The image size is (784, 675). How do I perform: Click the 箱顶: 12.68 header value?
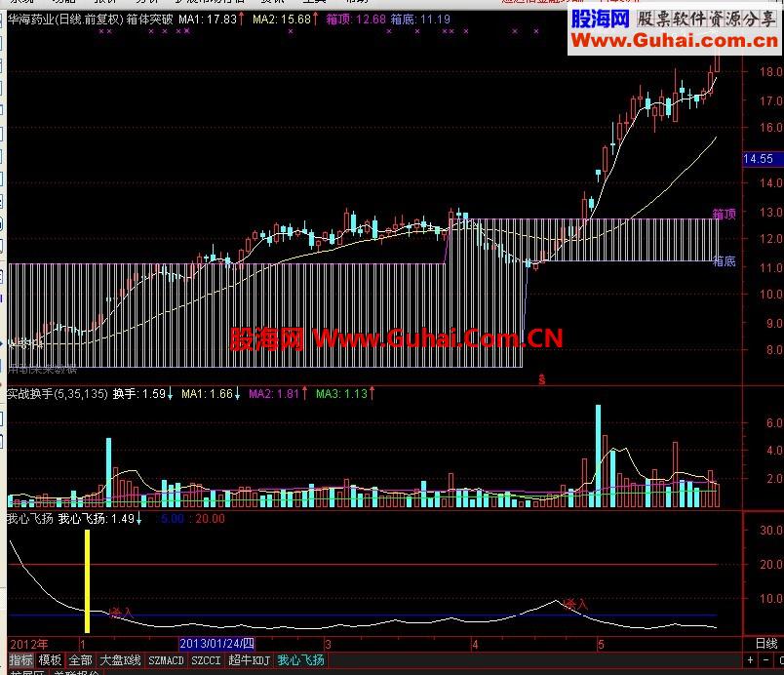356,20
